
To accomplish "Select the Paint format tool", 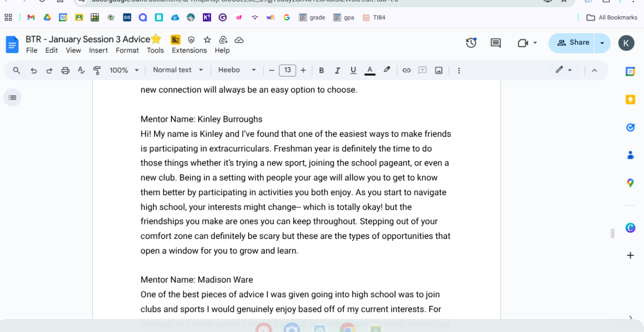I will tap(97, 70).
